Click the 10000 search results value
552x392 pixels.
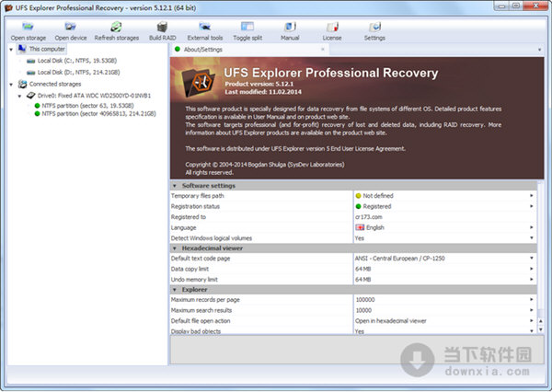coord(363,310)
